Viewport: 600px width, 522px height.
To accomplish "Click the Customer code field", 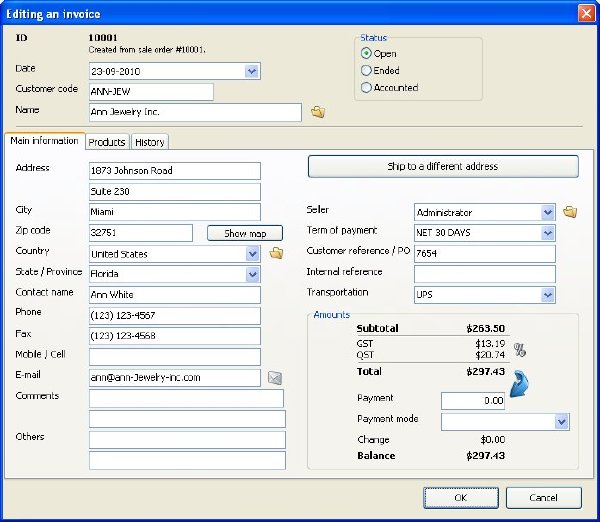I will pyautogui.click(x=151, y=92).
